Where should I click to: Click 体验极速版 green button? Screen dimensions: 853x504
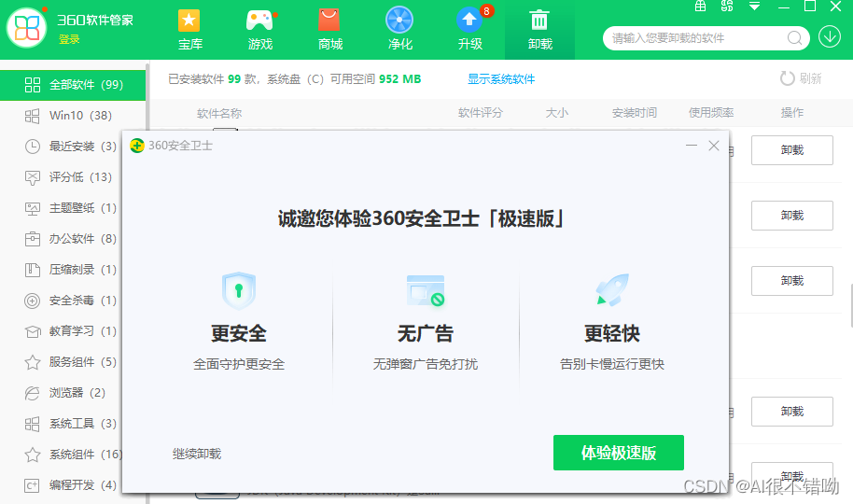pyautogui.click(x=619, y=453)
